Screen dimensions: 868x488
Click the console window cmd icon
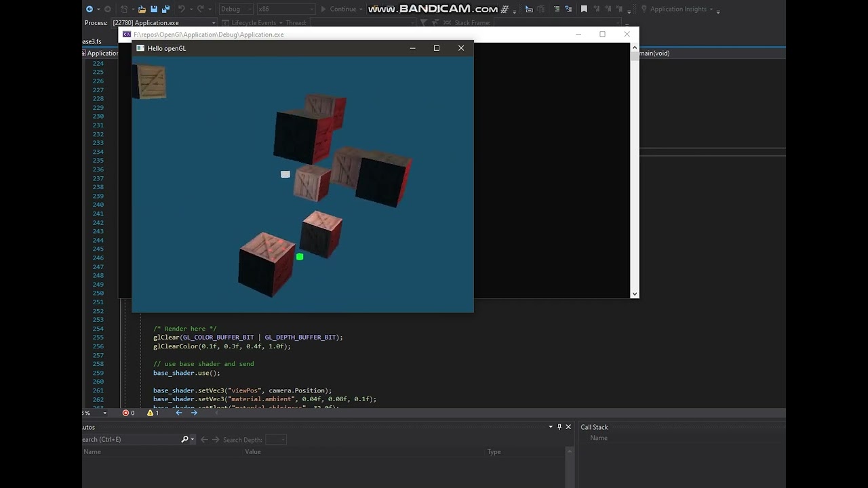point(127,35)
